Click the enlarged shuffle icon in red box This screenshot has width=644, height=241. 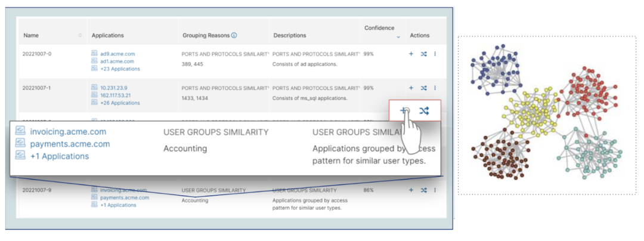424,110
